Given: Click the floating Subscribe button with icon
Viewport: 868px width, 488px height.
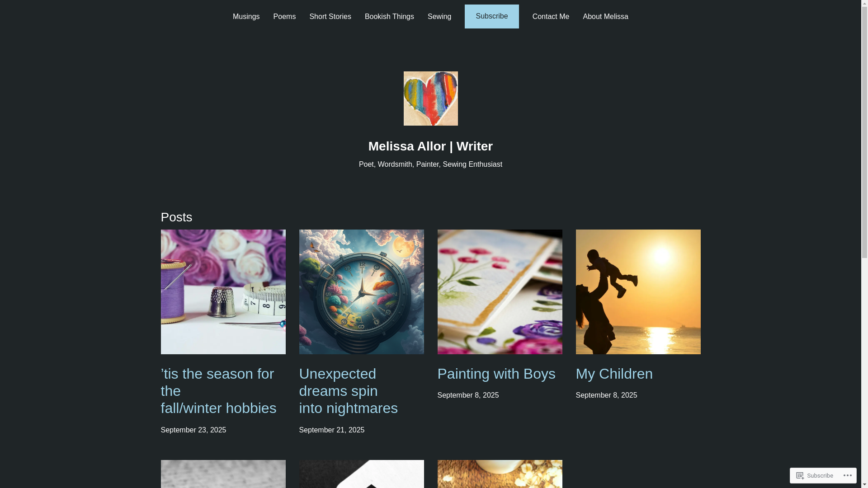Looking at the screenshot, I should tap(815, 475).
